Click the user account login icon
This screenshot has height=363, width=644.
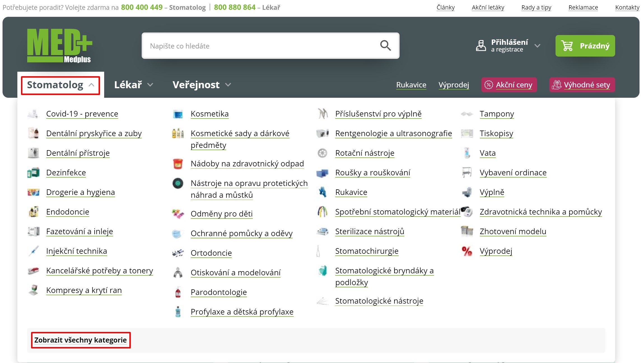[481, 46]
